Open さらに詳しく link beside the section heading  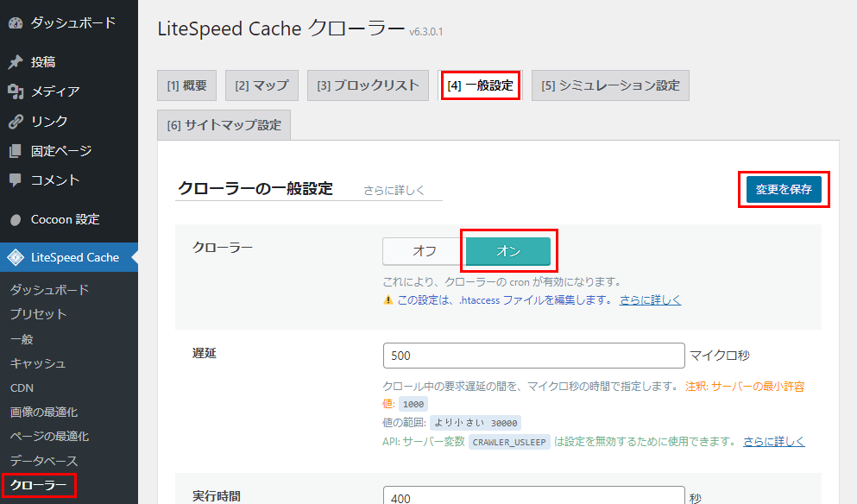pos(394,191)
